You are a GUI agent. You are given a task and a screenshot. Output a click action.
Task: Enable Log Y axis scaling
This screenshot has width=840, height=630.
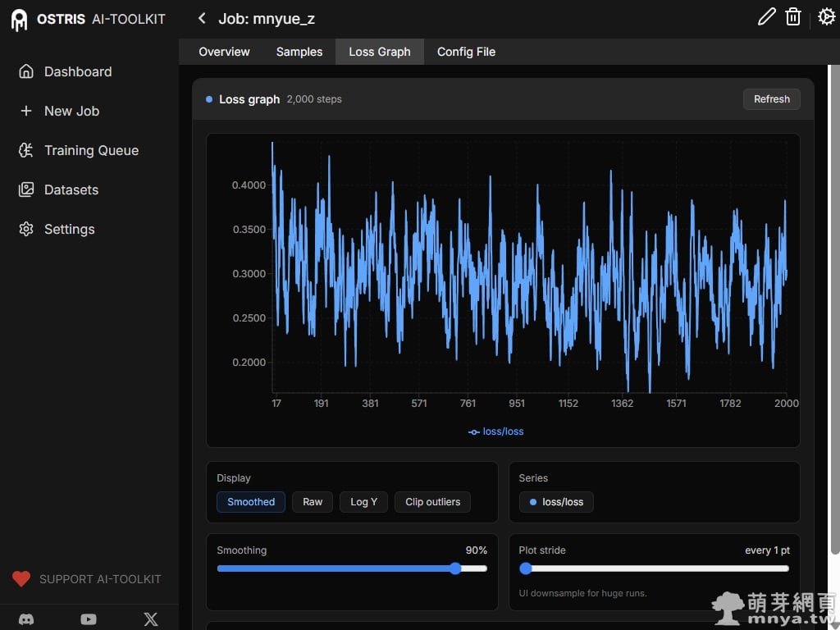[363, 502]
